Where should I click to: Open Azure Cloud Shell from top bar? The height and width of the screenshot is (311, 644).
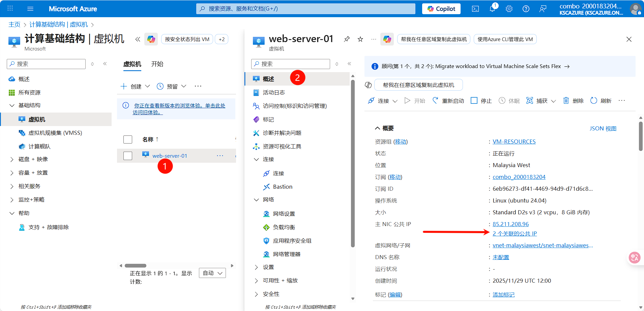(x=475, y=9)
